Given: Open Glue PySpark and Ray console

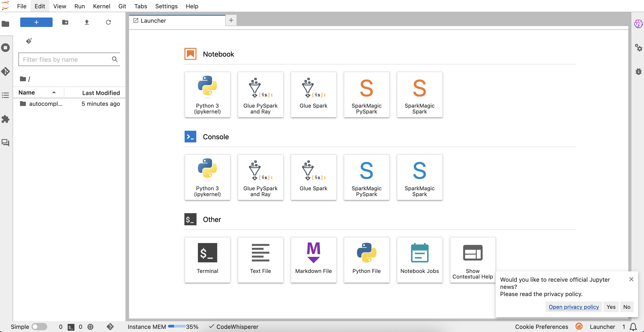Looking at the screenshot, I should (260, 177).
